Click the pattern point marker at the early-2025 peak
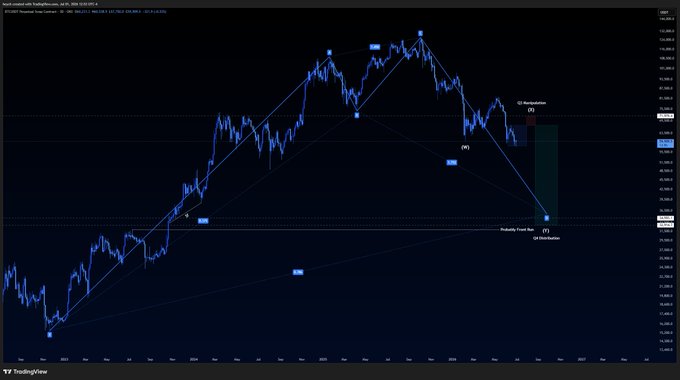The height and width of the screenshot is (380, 680). [x=329, y=52]
